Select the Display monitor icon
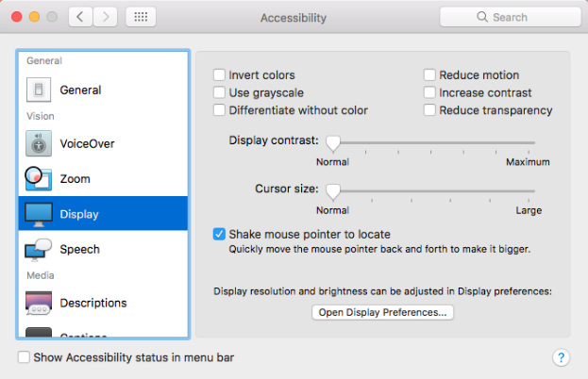 click(39, 214)
